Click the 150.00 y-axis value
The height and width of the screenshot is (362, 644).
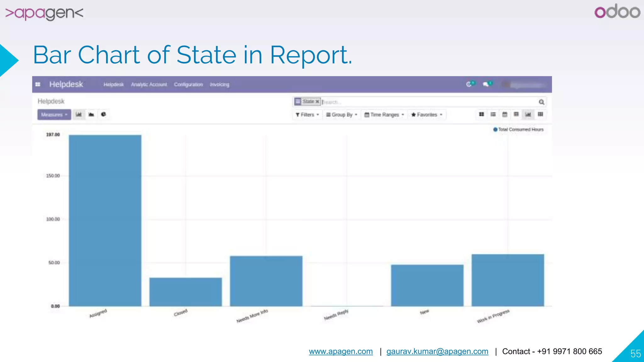coord(53,176)
